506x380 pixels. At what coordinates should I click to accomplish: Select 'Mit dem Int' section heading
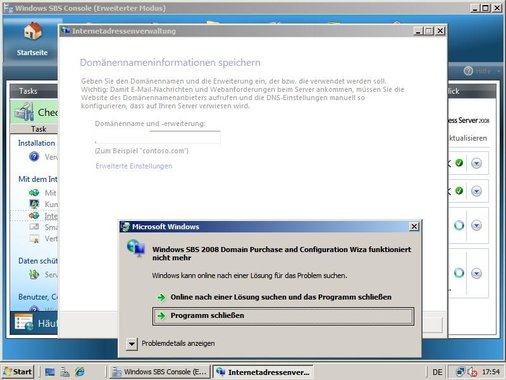(x=38, y=179)
